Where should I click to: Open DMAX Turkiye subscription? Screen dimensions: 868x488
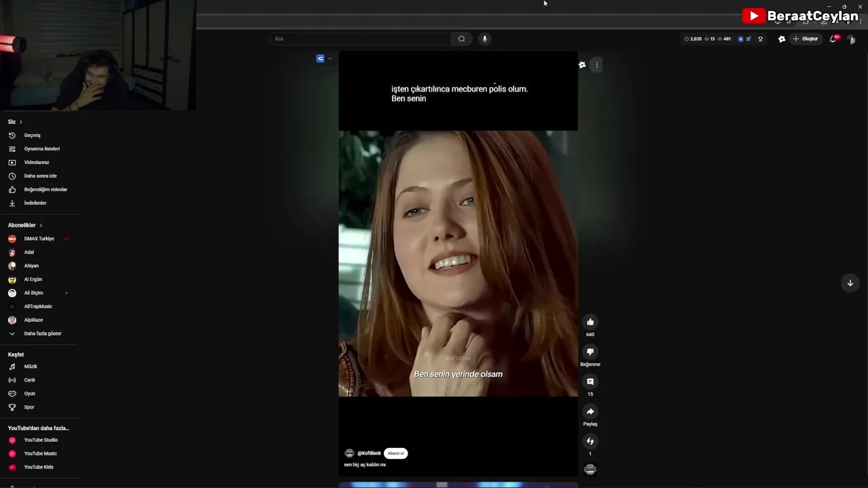(x=39, y=239)
